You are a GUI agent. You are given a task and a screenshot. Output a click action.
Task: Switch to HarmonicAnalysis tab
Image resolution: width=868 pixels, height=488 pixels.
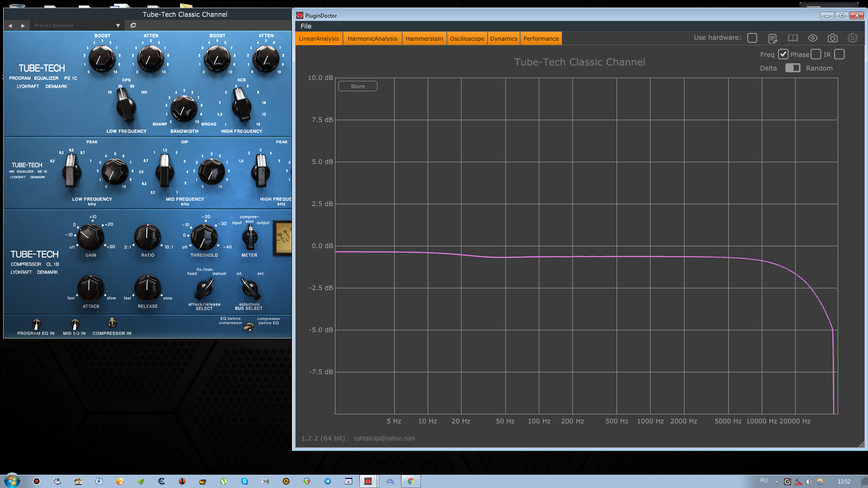[372, 38]
